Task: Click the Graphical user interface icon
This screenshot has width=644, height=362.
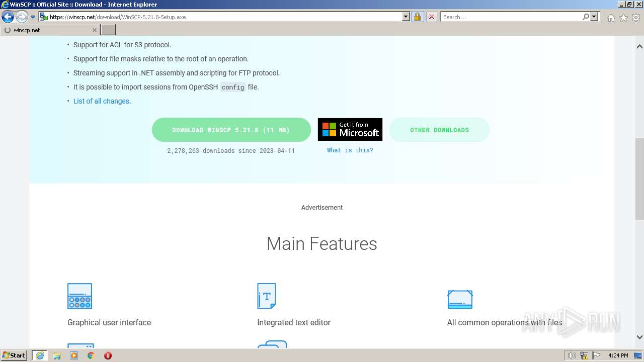Action: click(x=79, y=296)
